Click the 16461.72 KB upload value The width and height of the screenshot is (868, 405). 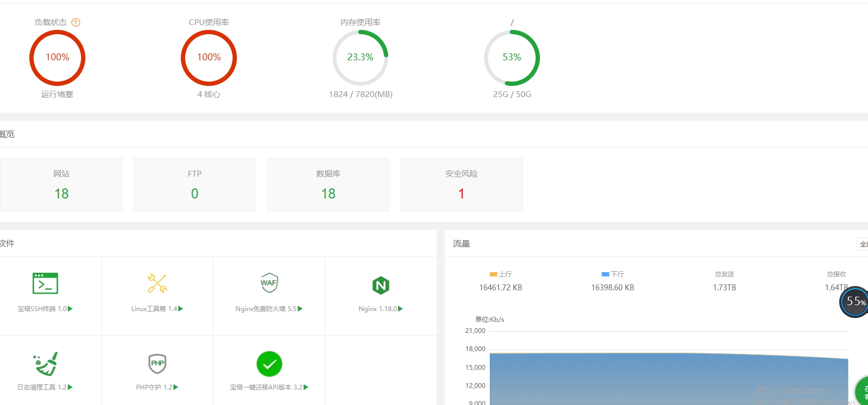500,288
